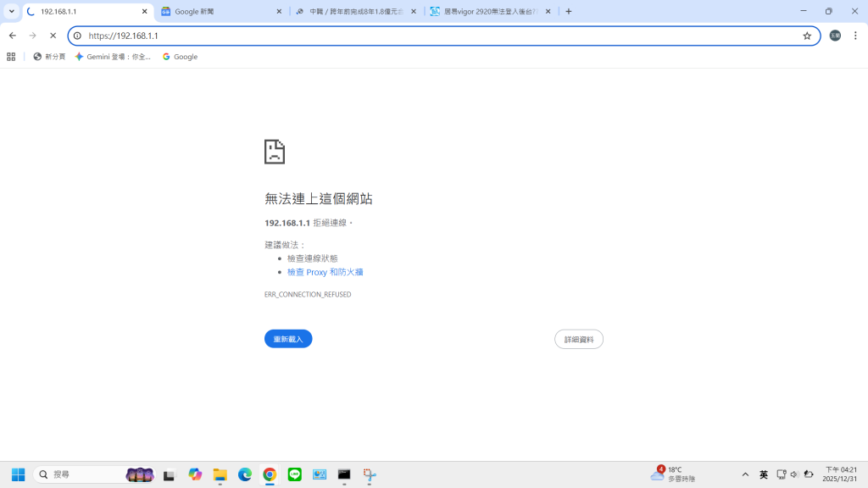
Task: Open the Windows weather widget
Action: (672, 474)
